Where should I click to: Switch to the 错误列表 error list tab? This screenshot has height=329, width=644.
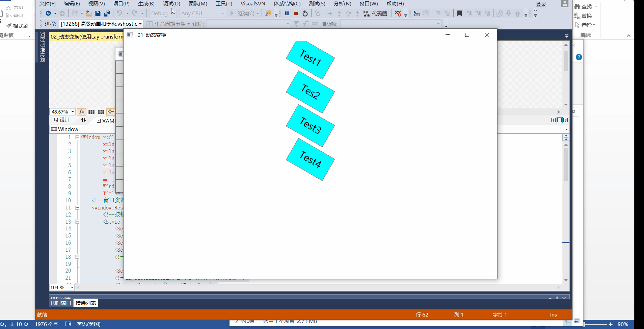[x=86, y=303]
